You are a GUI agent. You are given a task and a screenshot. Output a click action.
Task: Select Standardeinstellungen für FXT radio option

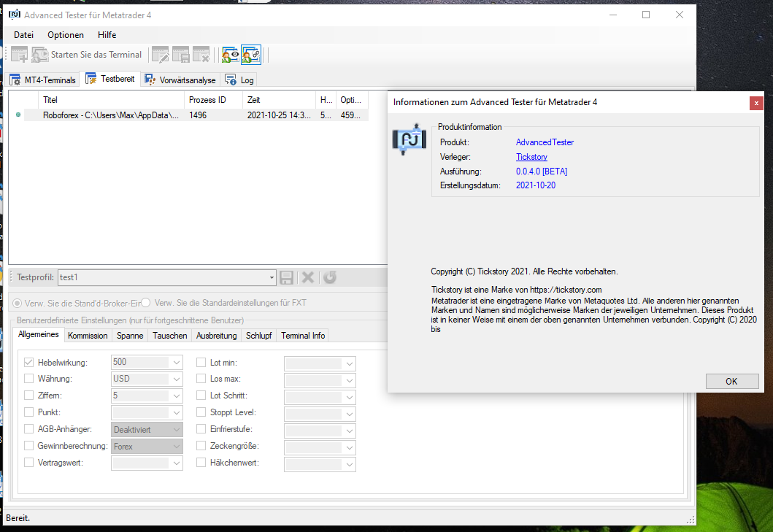145,303
